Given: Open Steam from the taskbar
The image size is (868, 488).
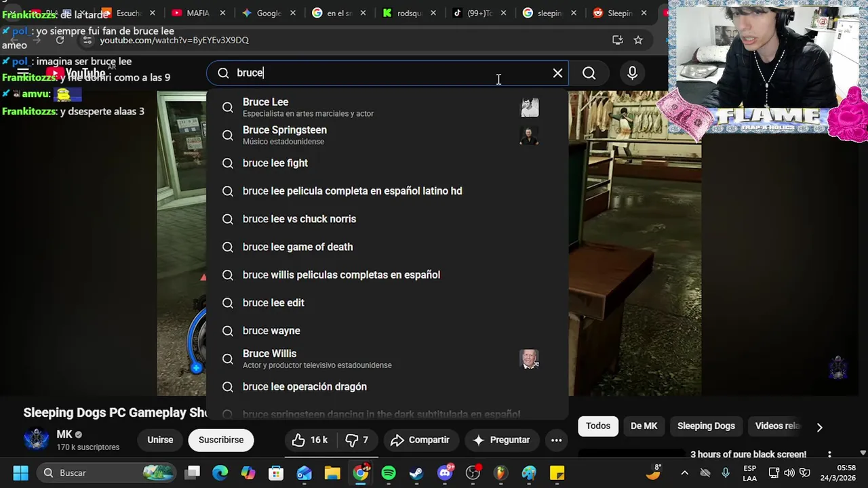Looking at the screenshot, I should [416, 472].
